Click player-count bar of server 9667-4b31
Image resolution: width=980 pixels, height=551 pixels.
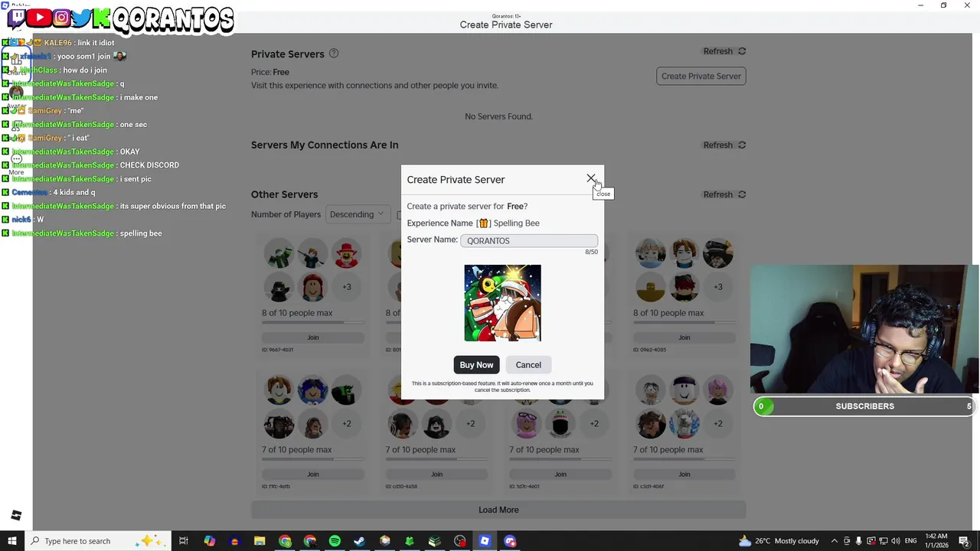pos(313,322)
